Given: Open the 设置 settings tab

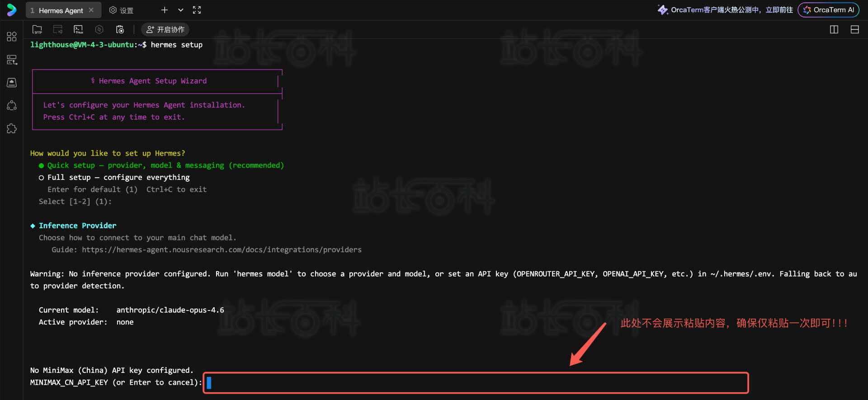Looking at the screenshot, I should pos(122,10).
